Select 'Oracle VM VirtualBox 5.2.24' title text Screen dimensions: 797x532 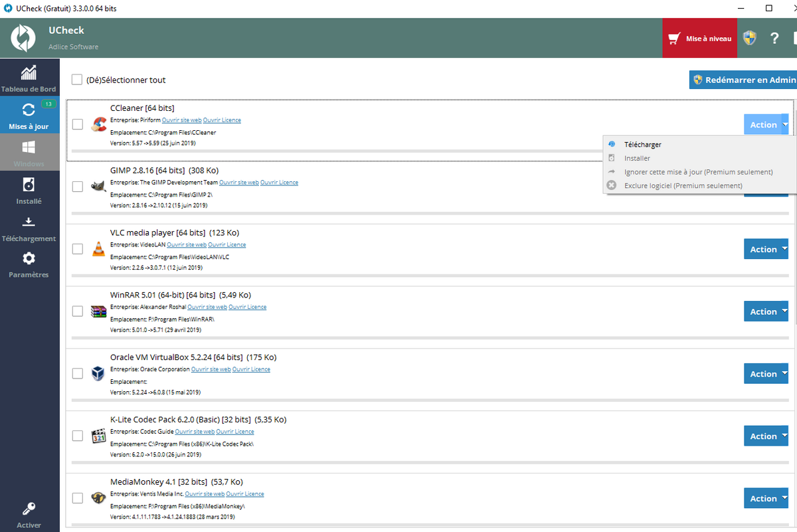click(161, 357)
